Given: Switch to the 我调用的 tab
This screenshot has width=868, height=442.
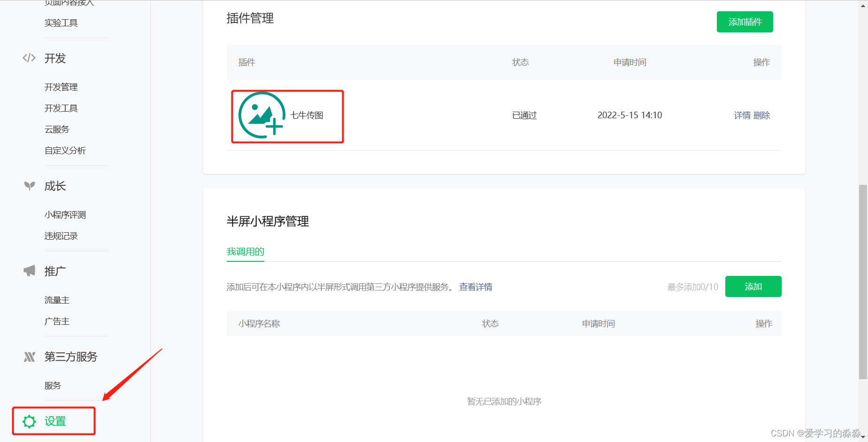Looking at the screenshot, I should pyautogui.click(x=245, y=251).
